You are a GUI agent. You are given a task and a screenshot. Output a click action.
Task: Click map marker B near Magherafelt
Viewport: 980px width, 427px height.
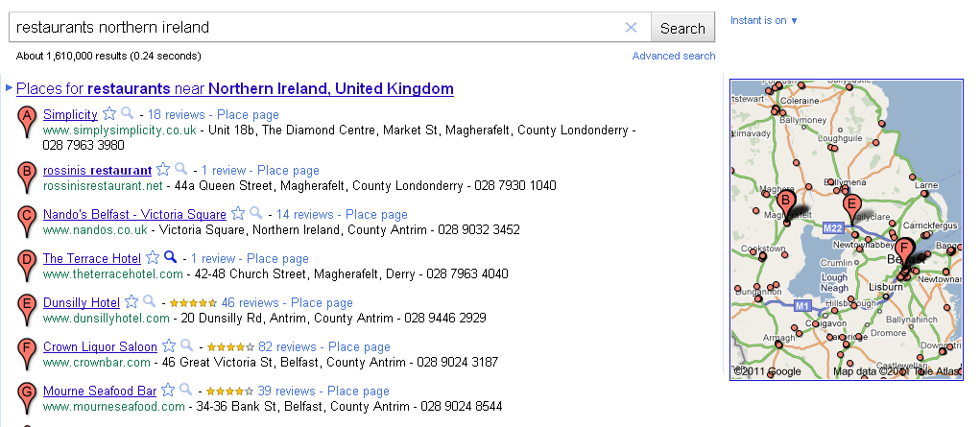tap(785, 204)
